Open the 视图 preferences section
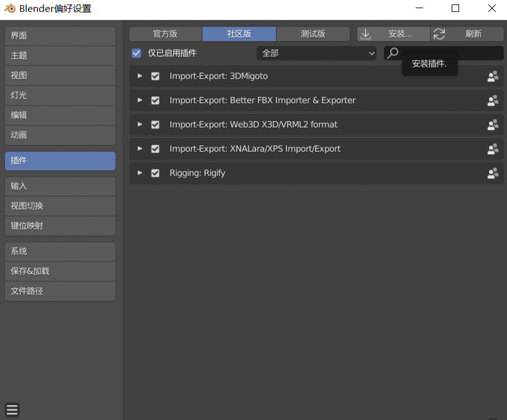The height and width of the screenshot is (420, 507). pyautogui.click(x=60, y=76)
